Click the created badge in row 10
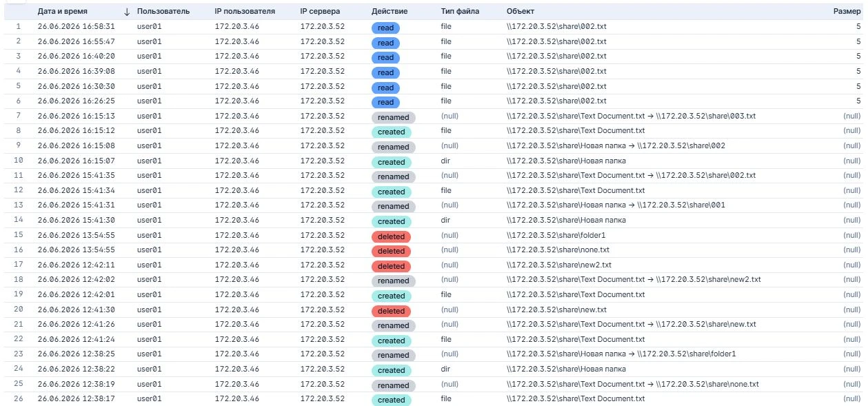Image resolution: width=868 pixels, height=406 pixels. tap(391, 162)
